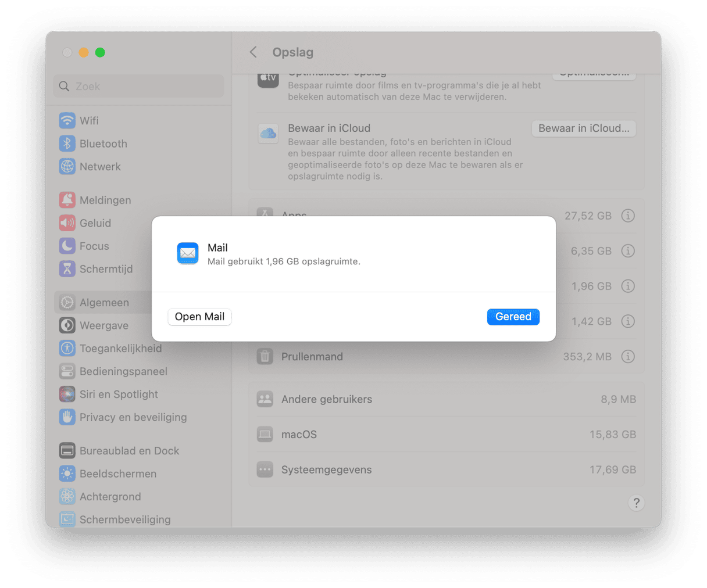Click the 15,83 GB macOS value
707x588 pixels.
[613, 435]
